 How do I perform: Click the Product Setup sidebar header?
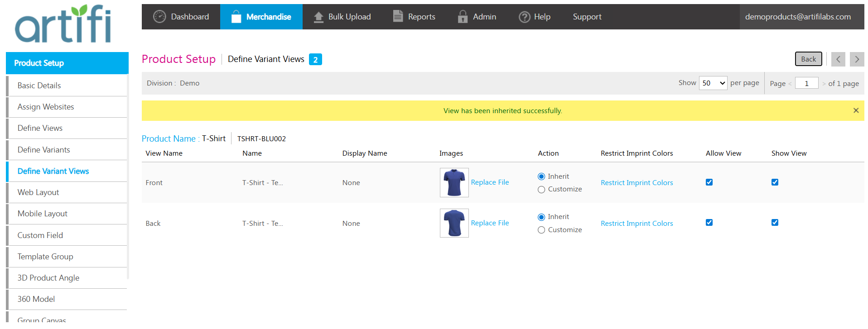(67, 63)
